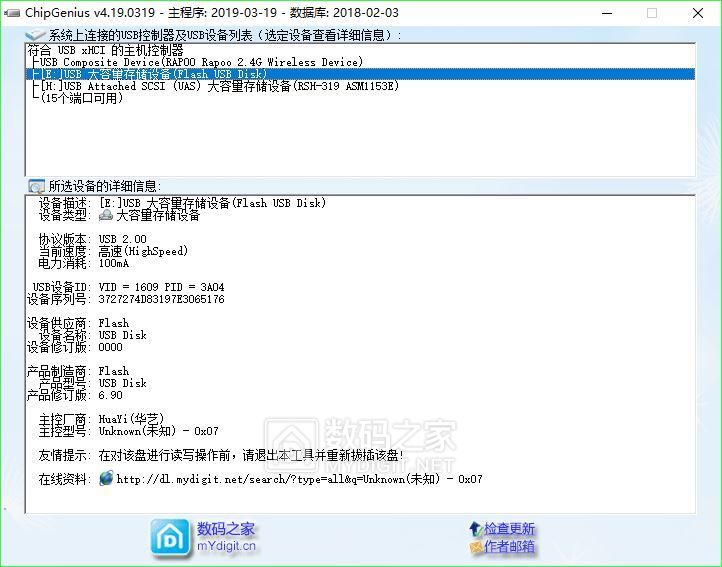Click controller vendor HuaYi(华艺)
Image resolution: width=722 pixels, height=567 pixels.
pyautogui.click(x=131, y=419)
